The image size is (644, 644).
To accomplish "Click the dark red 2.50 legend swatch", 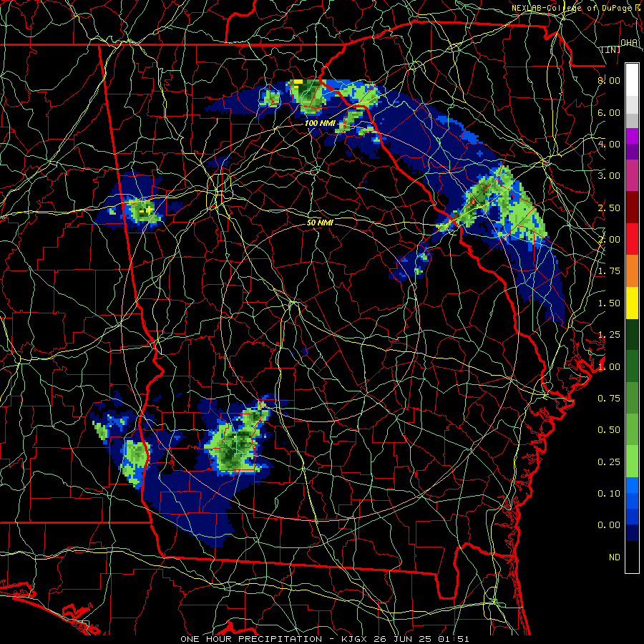I will [632, 208].
